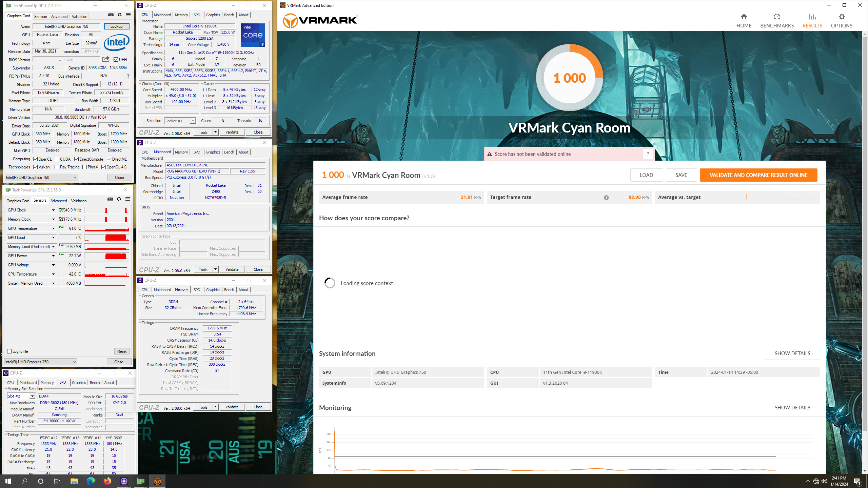This screenshot has width=868, height=488.
Task: Switch to VRMark taskbar icon
Action: [157, 481]
